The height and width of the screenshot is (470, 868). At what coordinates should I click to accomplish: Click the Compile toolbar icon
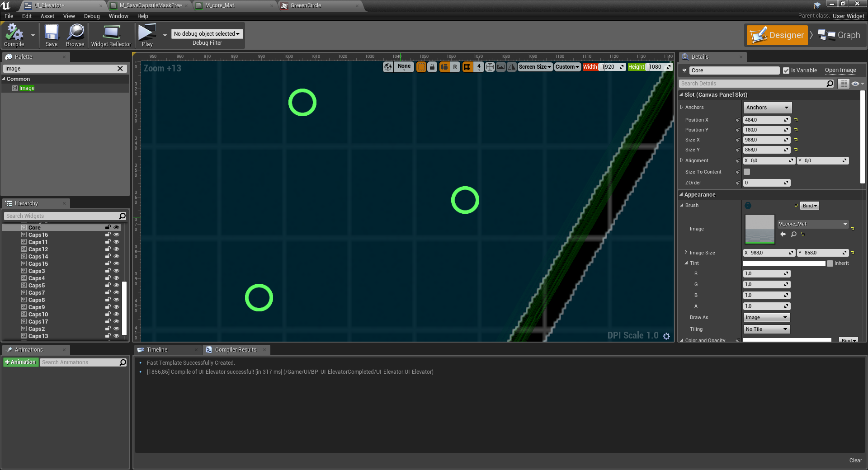click(x=14, y=35)
